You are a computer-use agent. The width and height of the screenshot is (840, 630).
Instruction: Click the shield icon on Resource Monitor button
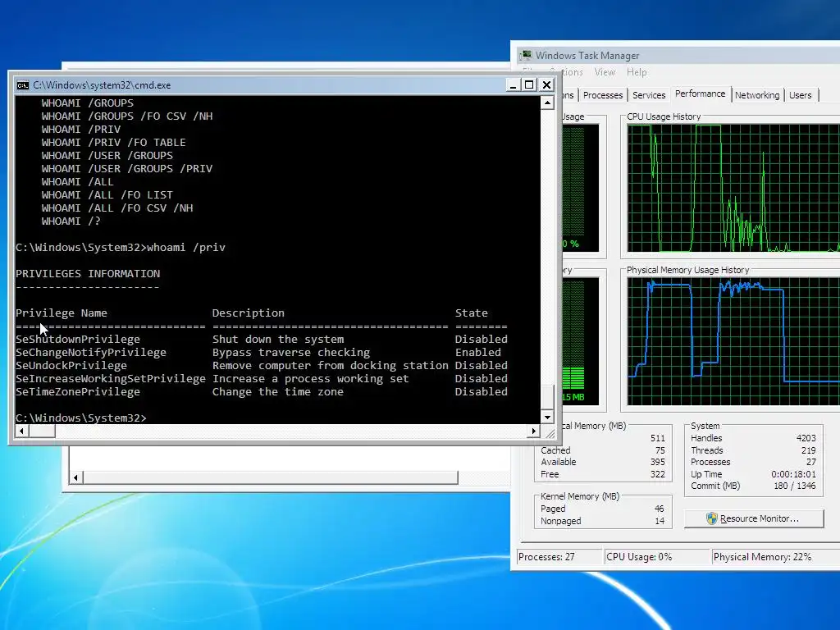tap(711, 518)
